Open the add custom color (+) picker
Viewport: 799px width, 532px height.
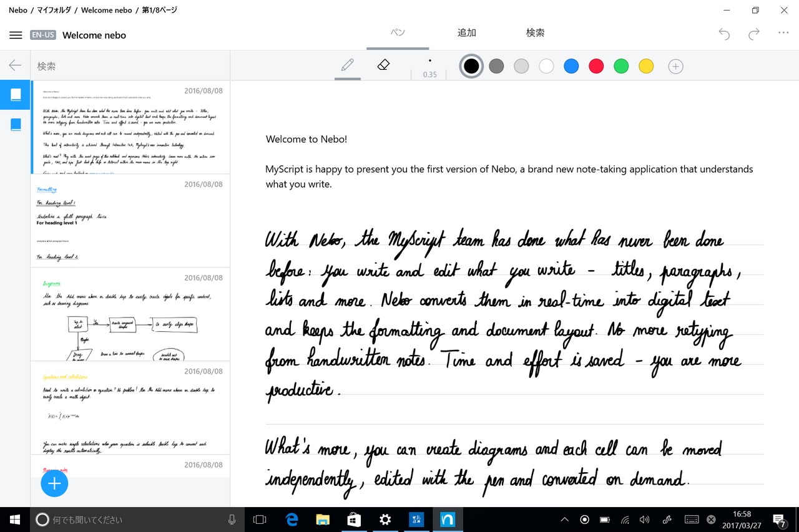click(675, 65)
